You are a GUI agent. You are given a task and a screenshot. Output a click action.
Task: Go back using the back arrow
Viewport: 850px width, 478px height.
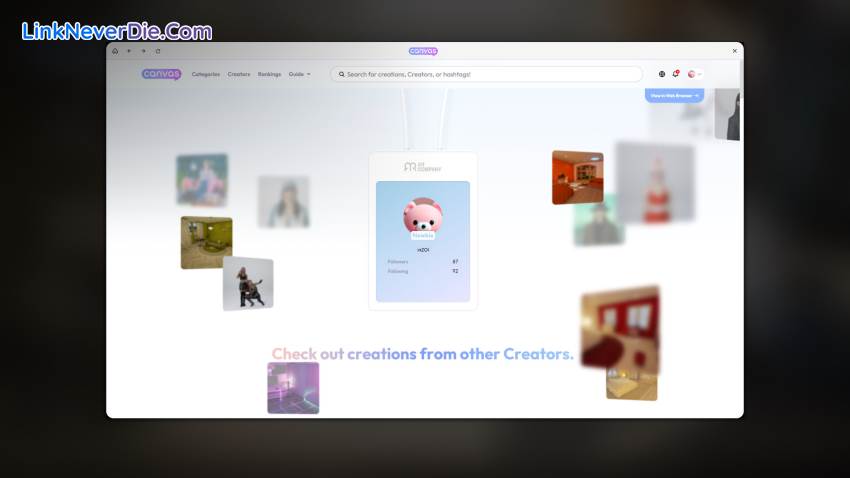click(129, 51)
